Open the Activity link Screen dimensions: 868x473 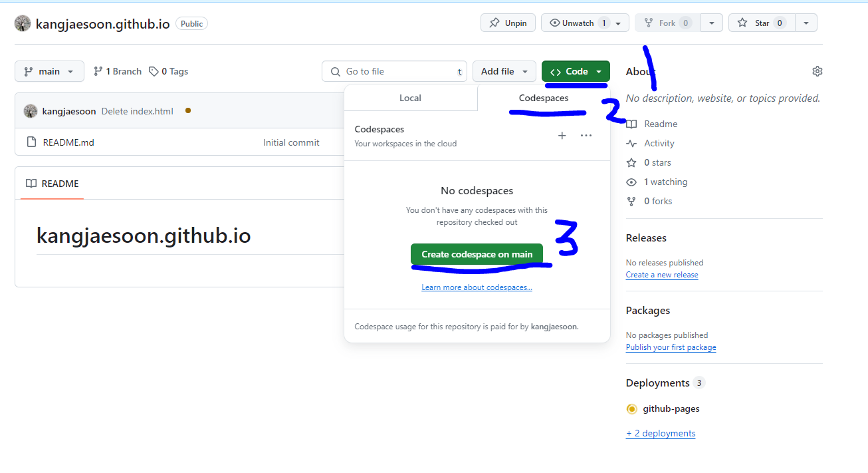click(651, 143)
